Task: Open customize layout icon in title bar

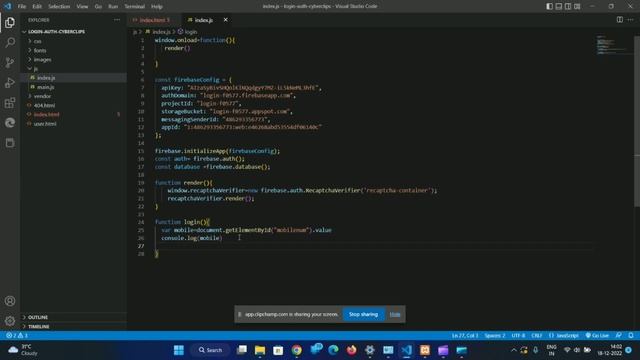Action: click(x=577, y=6)
